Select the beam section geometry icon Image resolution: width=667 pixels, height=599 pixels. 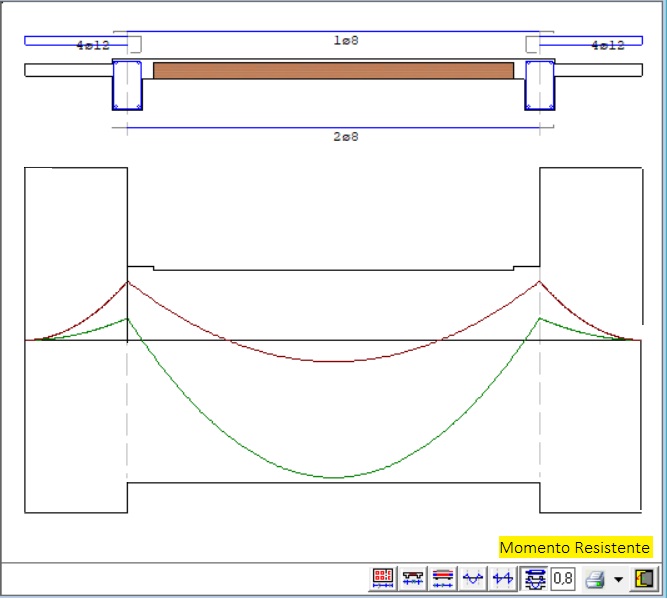click(x=413, y=579)
